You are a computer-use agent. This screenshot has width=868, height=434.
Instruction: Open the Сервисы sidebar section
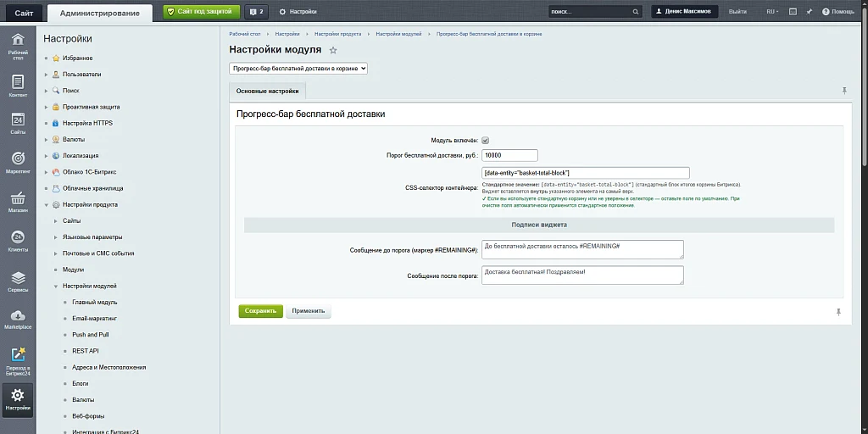pyautogui.click(x=18, y=281)
